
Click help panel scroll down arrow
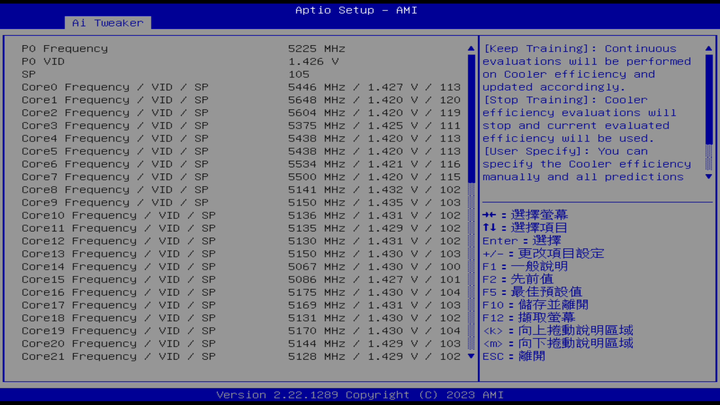(709, 176)
